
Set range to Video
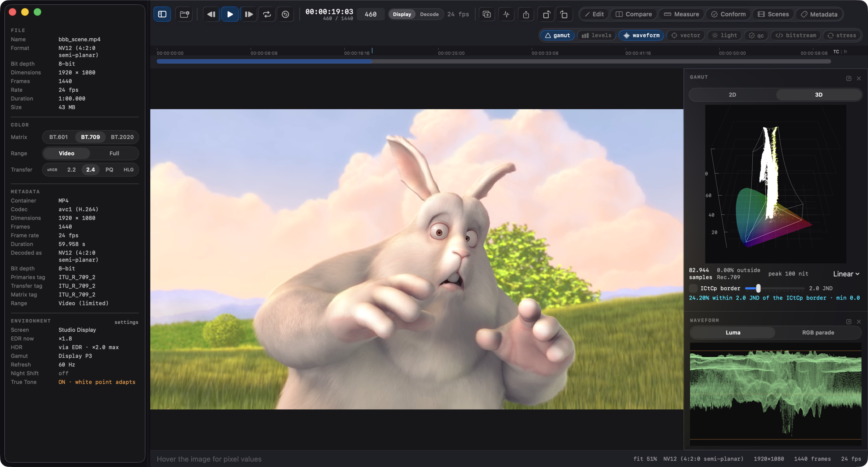coord(67,153)
